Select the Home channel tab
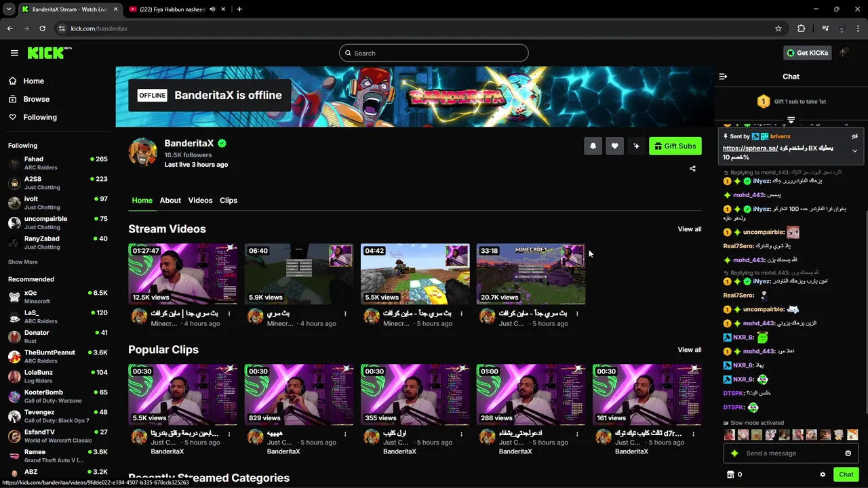This screenshot has height=488, width=868. 142,200
